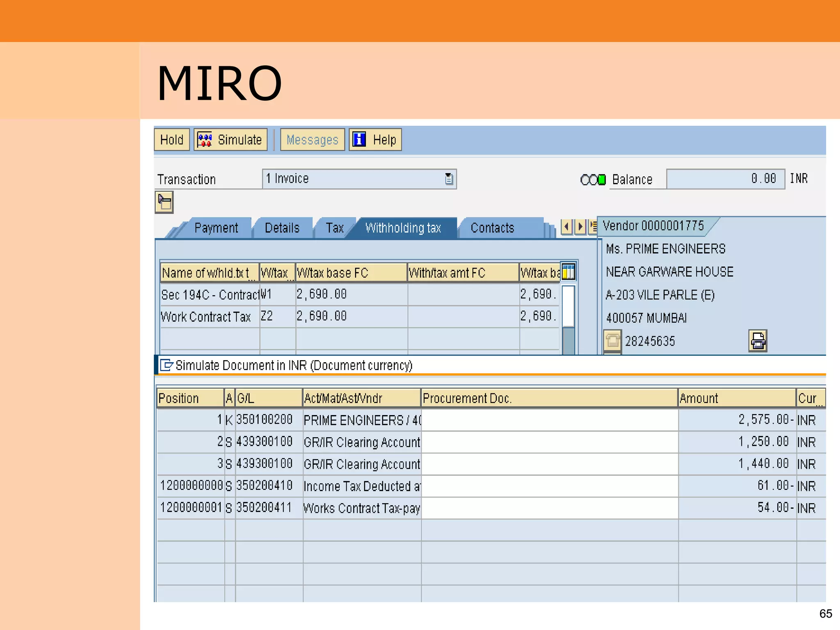Click the tab scroll left arrow

566,226
